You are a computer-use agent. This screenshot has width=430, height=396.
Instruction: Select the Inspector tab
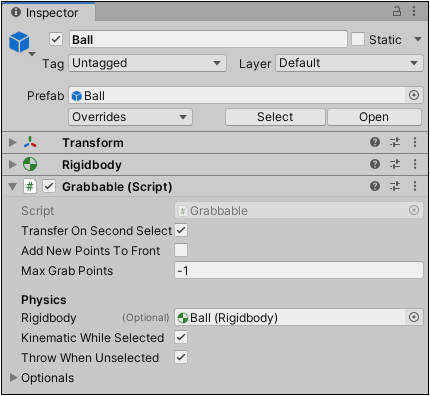point(48,13)
